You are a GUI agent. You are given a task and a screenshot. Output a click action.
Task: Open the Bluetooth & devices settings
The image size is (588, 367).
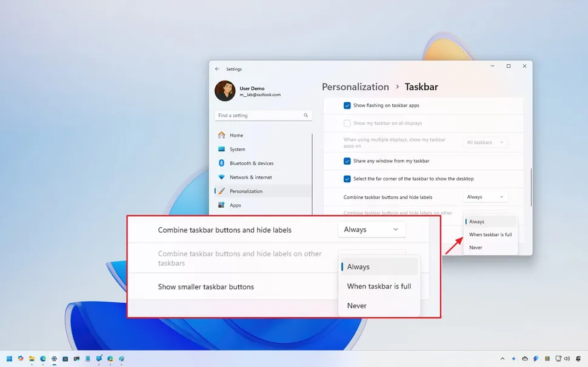251,164
